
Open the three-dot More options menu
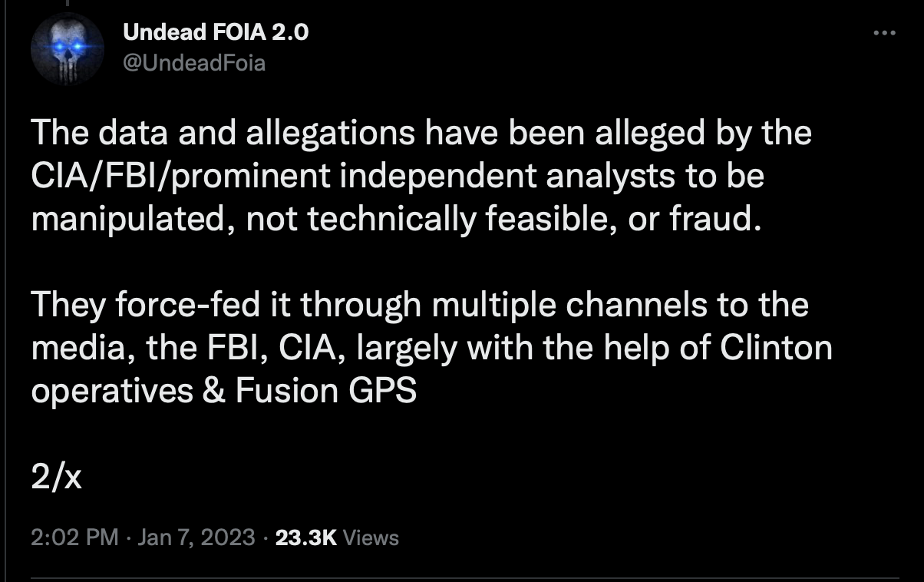click(x=885, y=33)
